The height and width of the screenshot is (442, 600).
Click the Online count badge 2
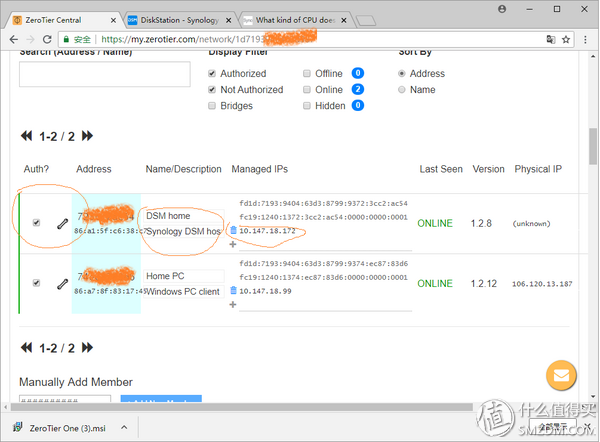click(x=358, y=89)
